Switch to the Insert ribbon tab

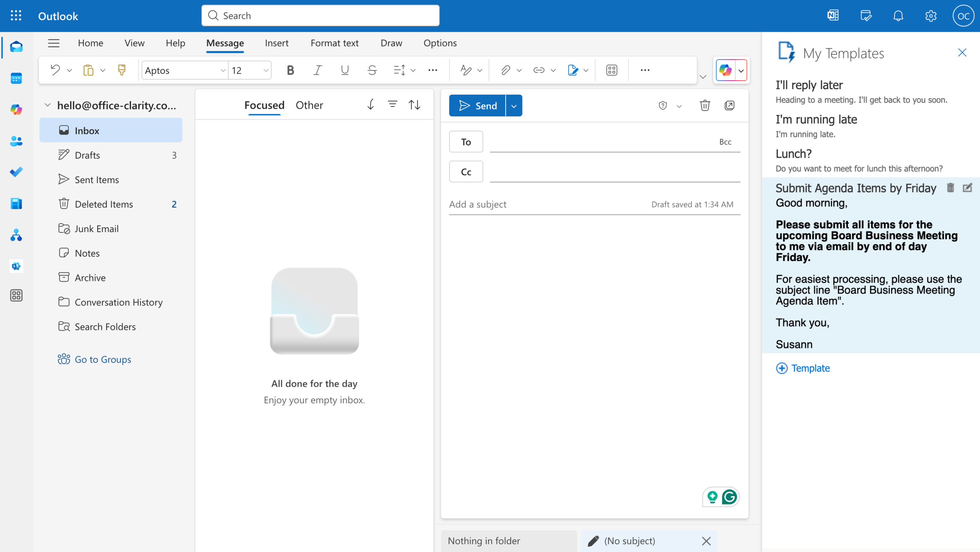(276, 43)
